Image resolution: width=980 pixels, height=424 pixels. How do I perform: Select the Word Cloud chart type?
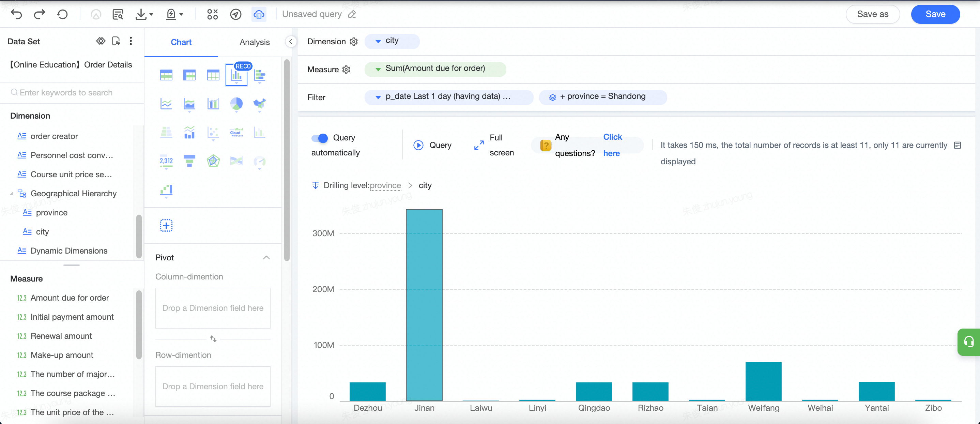tap(236, 132)
